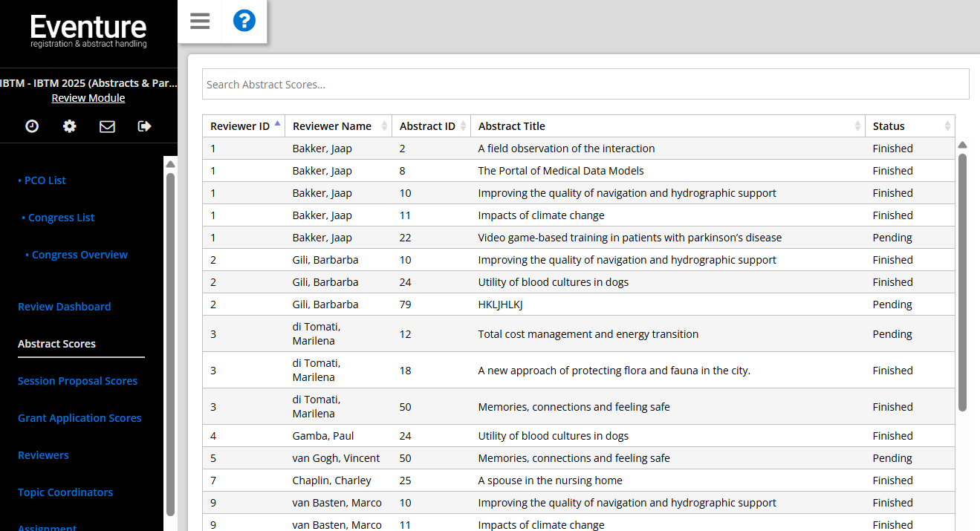Open settings gear icon in sidebar

pyautogui.click(x=69, y=126)
